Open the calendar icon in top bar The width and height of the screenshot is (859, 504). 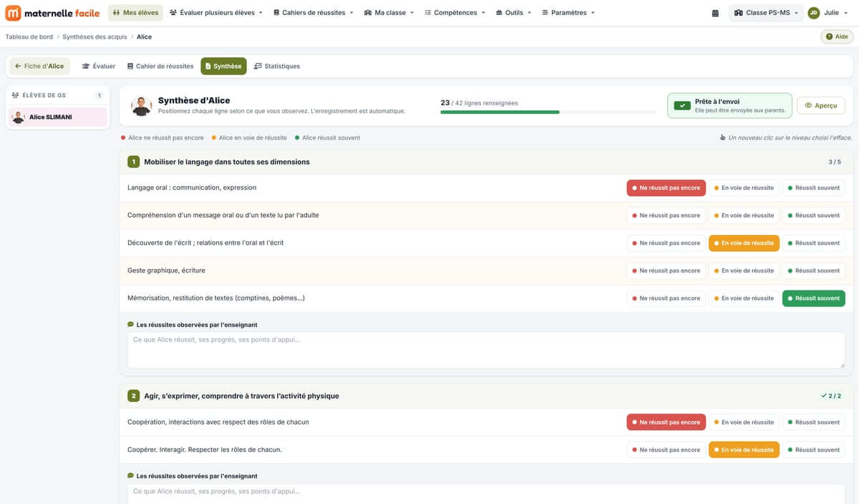coord(715,13)
